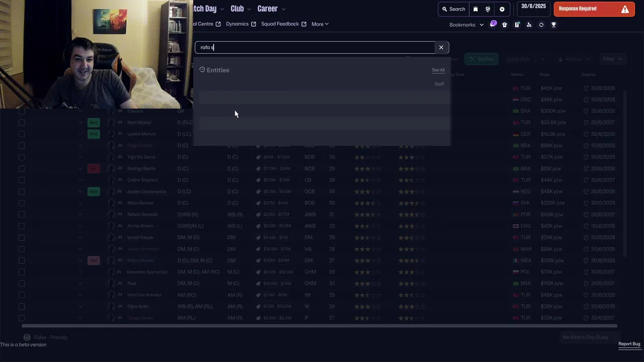The width and height of the screenshot is (644, 362).
Task: Click the Staff label in search results
Action: point(439,84)
